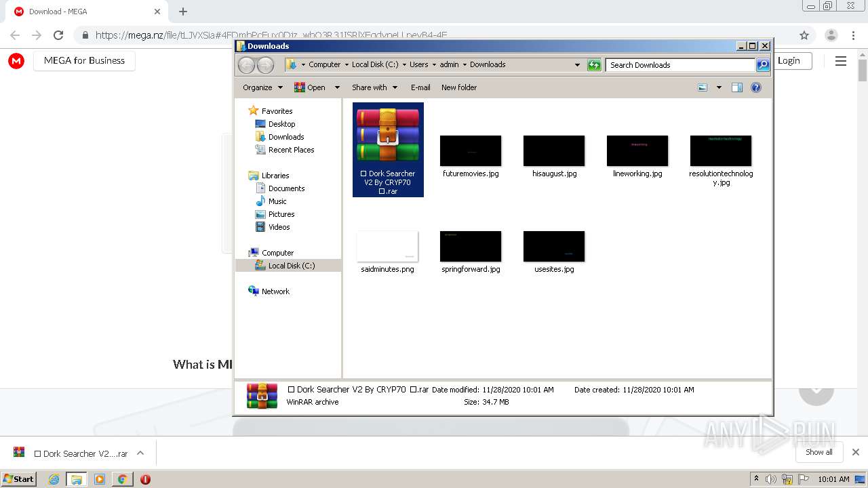Open the archive with the Open button
Viewport: 868px width, 488px height.
(x=310, y=87)
